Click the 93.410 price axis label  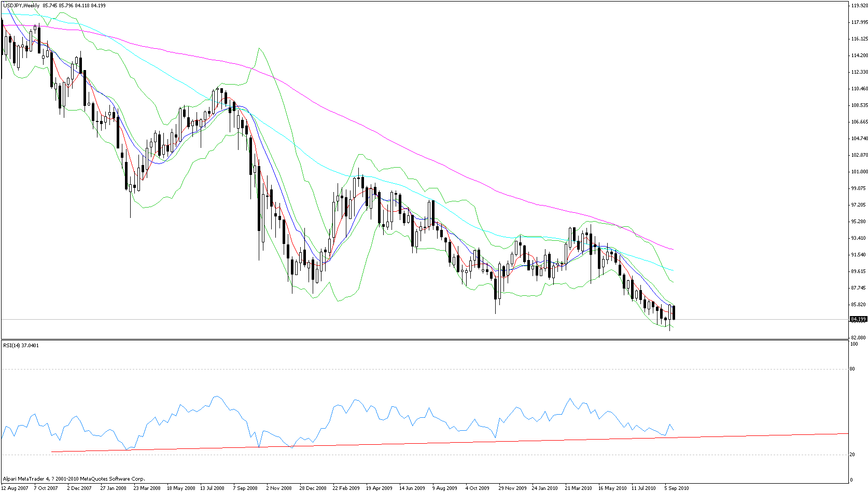(859, 238)
